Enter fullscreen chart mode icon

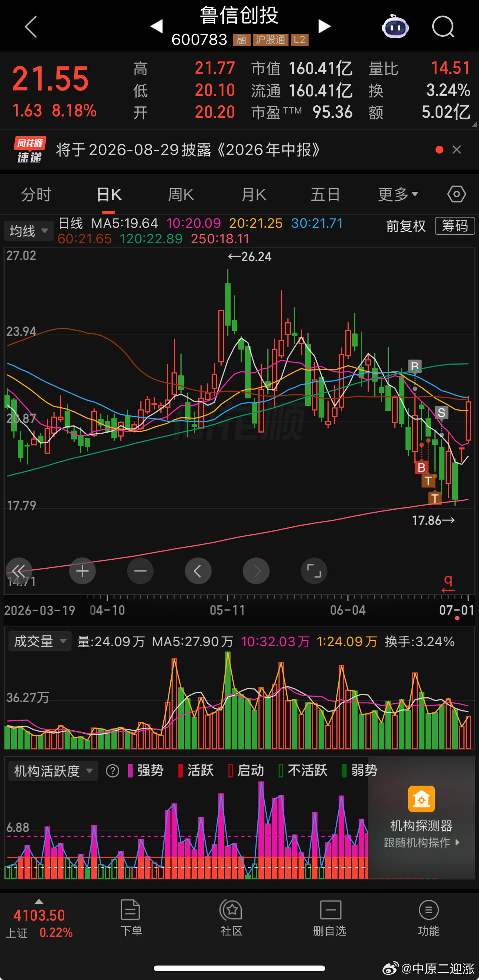pyautogui.click(x=314, y=570)
